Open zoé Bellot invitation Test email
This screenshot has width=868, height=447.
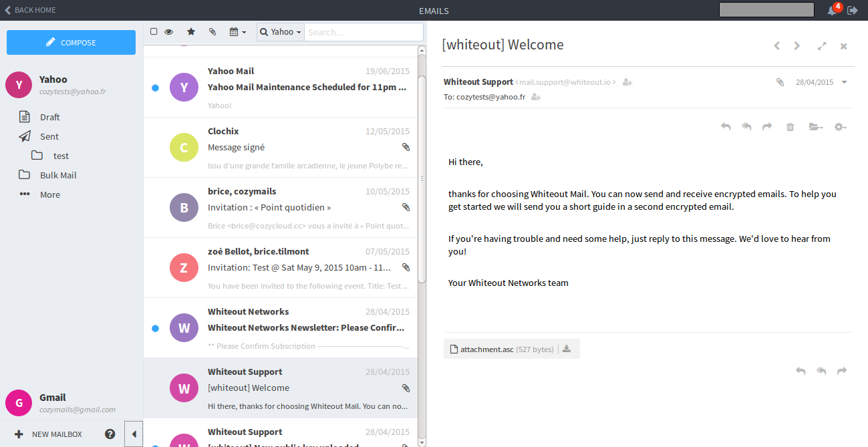point(280,268)
